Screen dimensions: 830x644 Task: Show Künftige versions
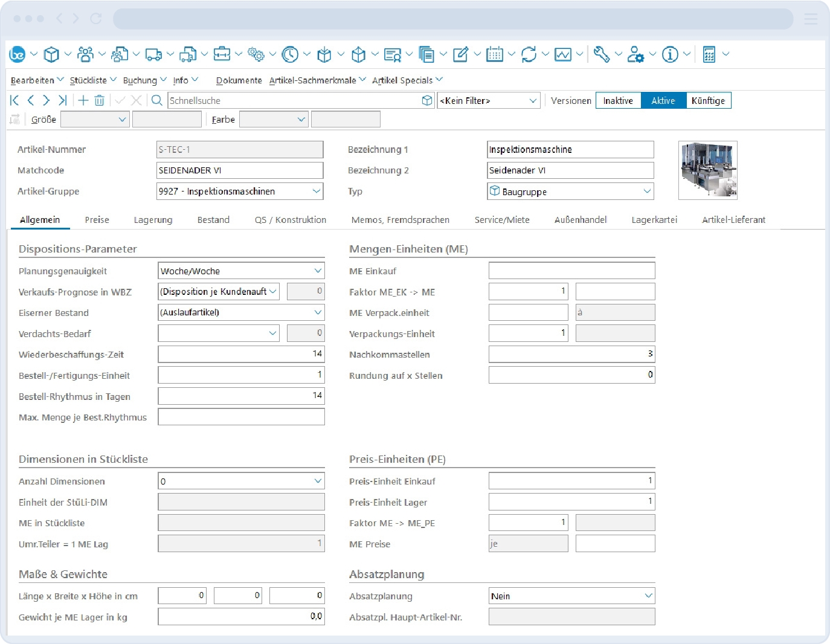(x=708, y=101)
